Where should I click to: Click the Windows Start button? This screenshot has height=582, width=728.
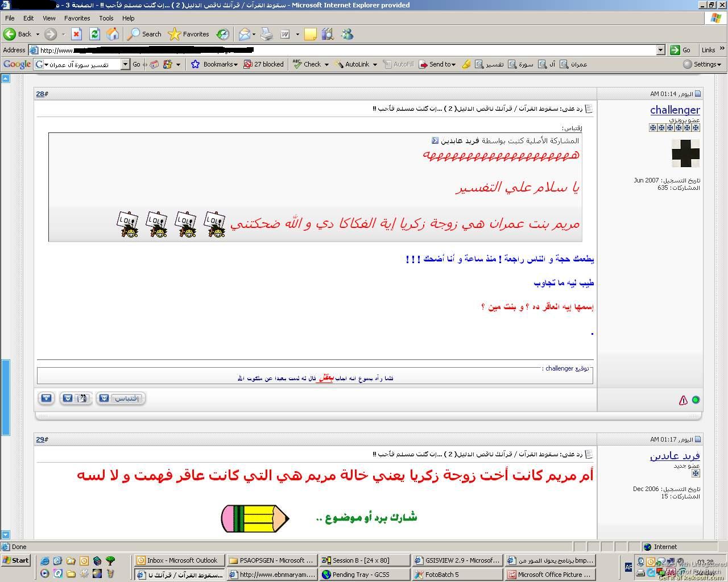(x=16, y=560)
